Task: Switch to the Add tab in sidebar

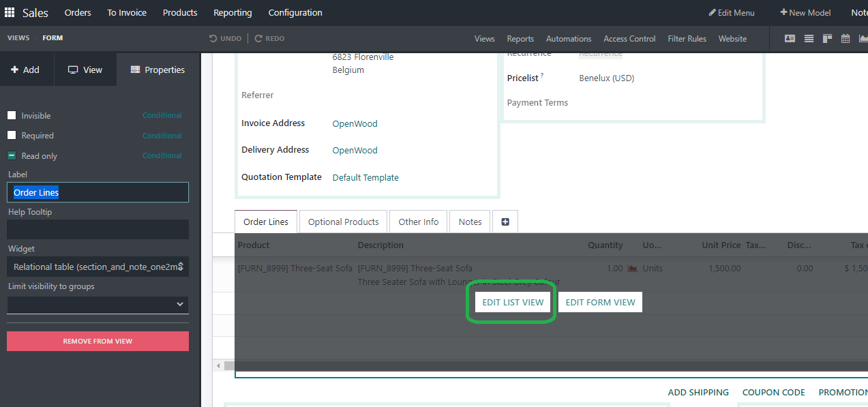Action: click(27, 70)
